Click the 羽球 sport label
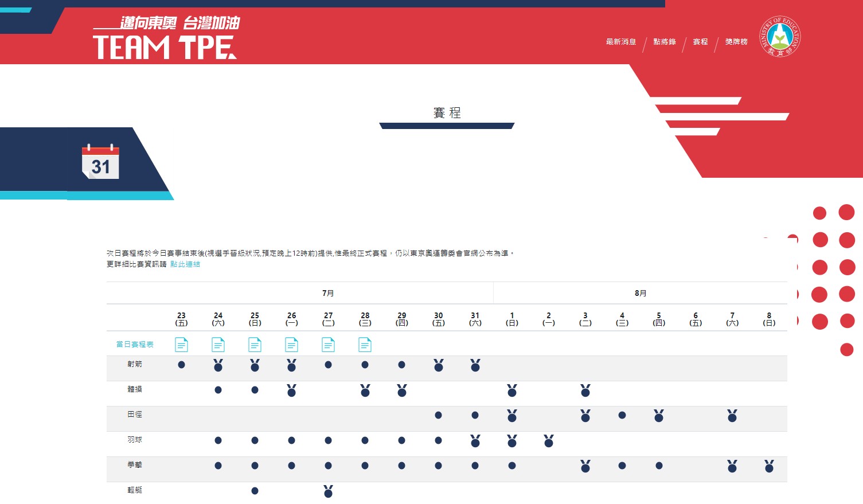 pyautogui.click(x=135, y=440)
